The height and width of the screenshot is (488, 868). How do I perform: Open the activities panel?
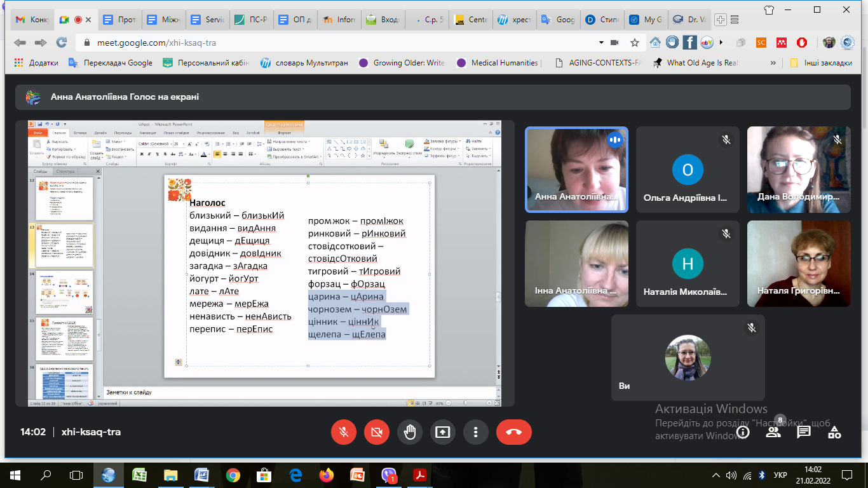(x=834, y=432)
